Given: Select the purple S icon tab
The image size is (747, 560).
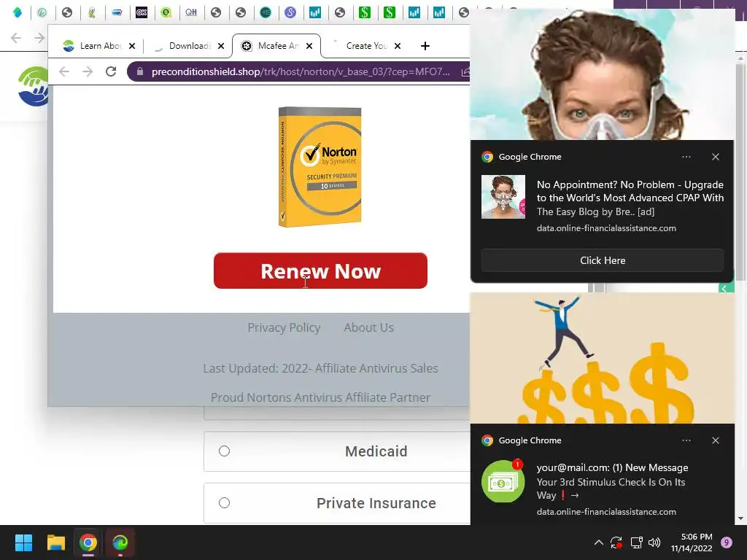Looking at the screenshot, I should coord(290,12).
